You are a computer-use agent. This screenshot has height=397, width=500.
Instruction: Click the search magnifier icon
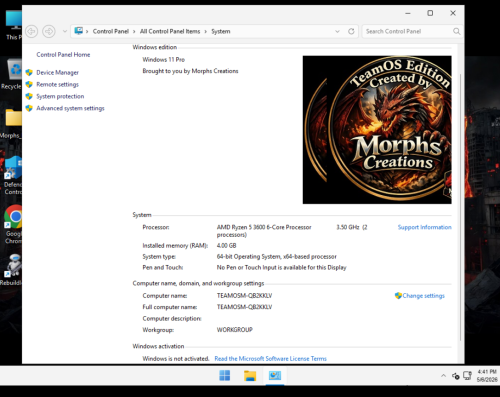(x=456, y=31)
